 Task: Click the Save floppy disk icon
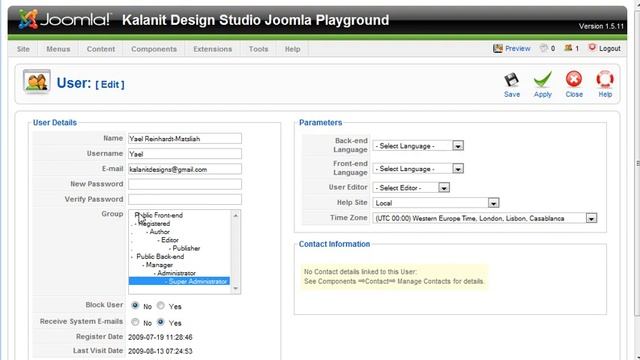coord(511,80)
